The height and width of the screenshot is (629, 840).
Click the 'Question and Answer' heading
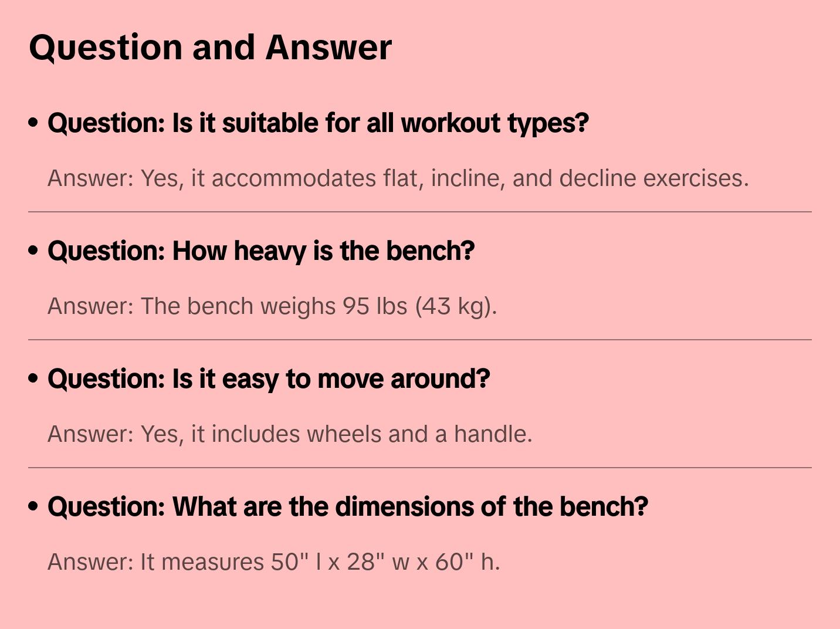(210, 48)
